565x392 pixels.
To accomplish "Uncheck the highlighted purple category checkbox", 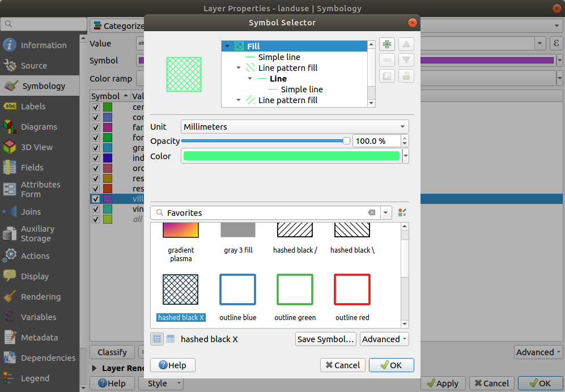I will [96, 199].
